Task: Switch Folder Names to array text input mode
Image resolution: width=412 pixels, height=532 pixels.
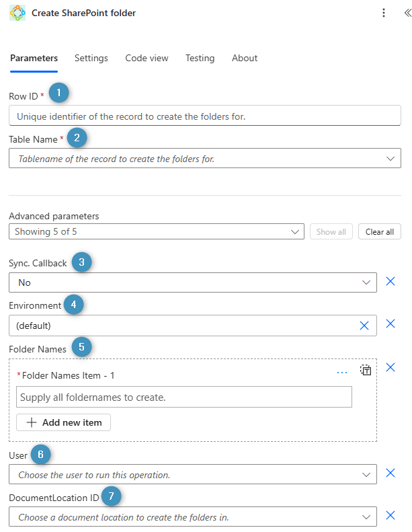Action: point(366,371)
